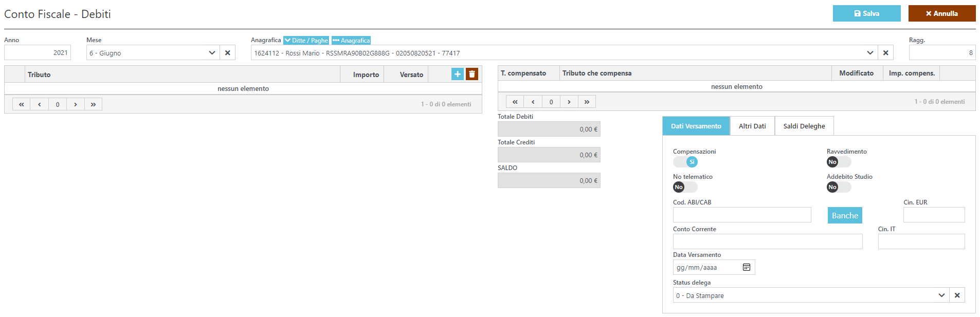Go to next page in Tributo table

click(76, 104)
